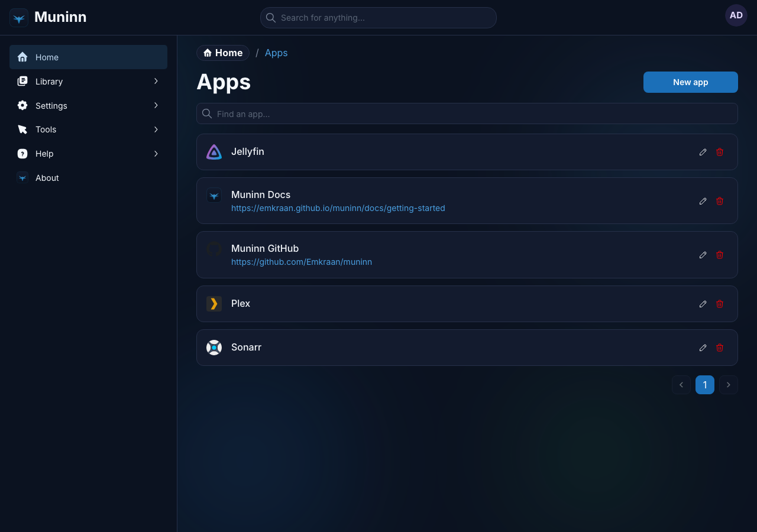The height and width of the screenshot is (532, 757).
Task: Click the Help question mark icon
Action: coord(22,154)
